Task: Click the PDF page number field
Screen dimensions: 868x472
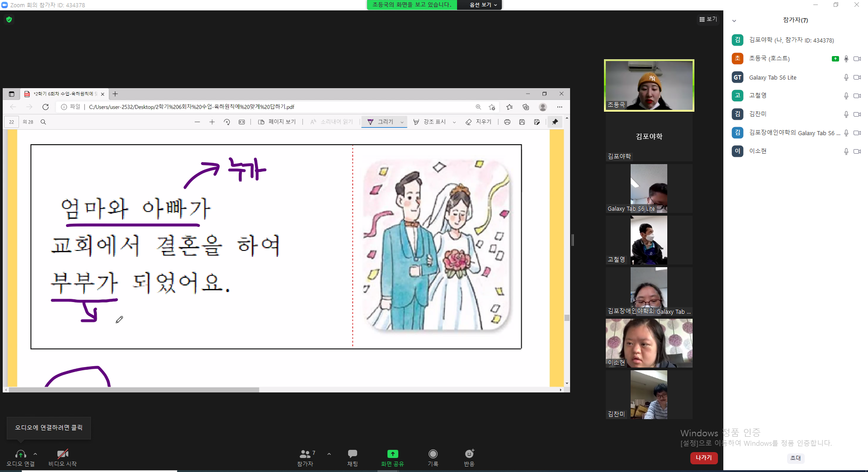Action: pos(12,122)
